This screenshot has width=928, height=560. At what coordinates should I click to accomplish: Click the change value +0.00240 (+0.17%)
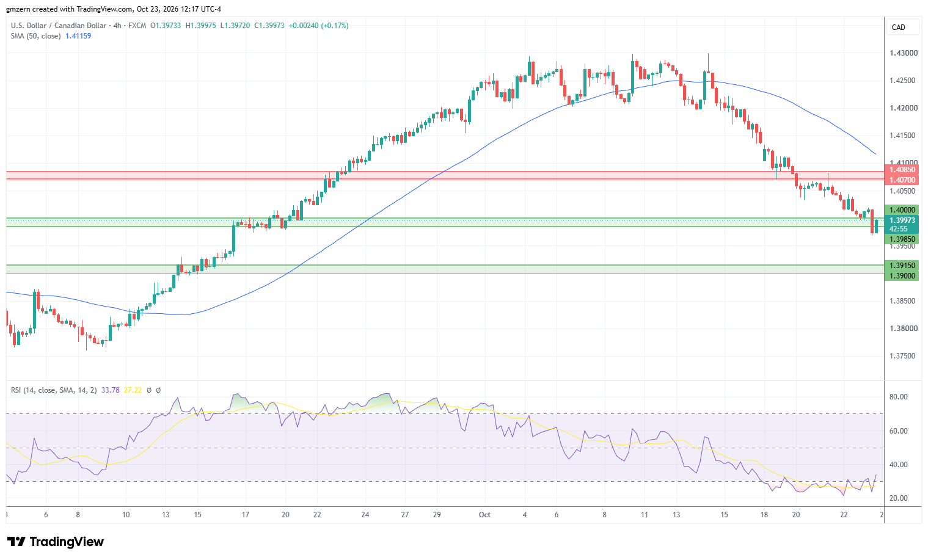[x=319, y=26]
